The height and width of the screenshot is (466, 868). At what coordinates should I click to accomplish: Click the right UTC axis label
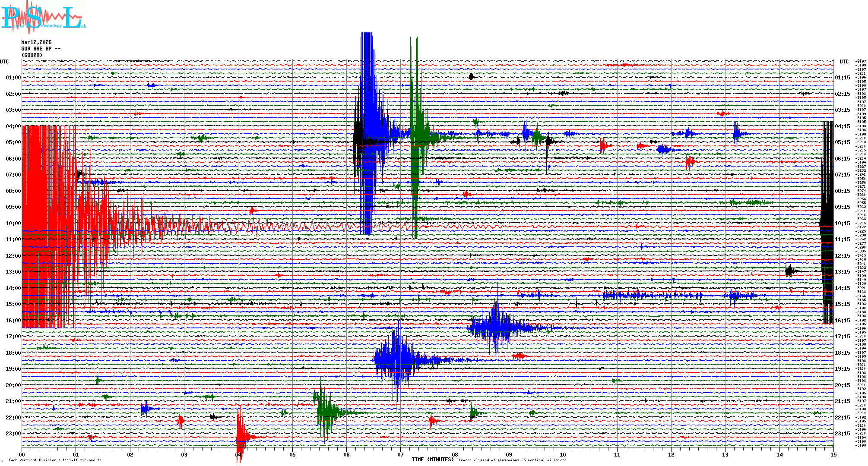pos(844,62)
